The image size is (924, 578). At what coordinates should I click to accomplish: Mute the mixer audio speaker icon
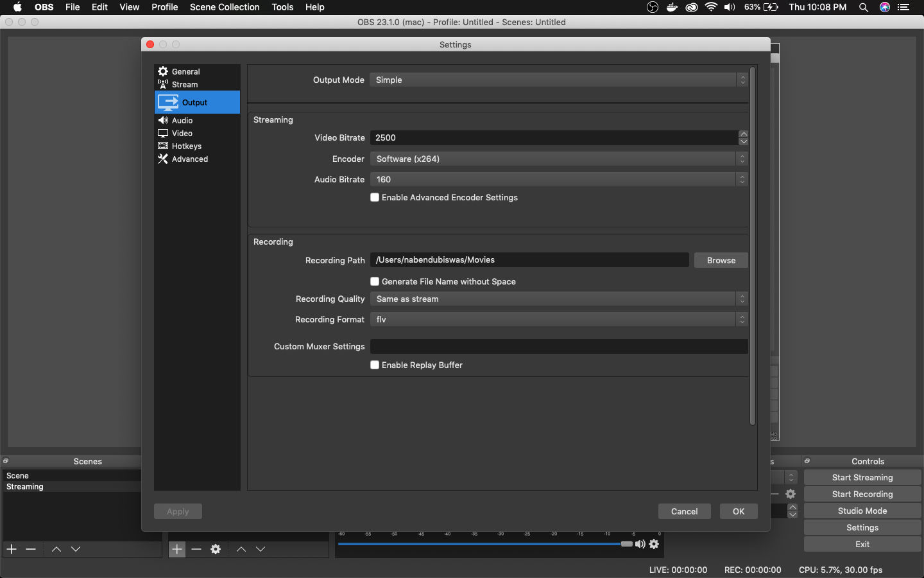click(x=640, y=544)
